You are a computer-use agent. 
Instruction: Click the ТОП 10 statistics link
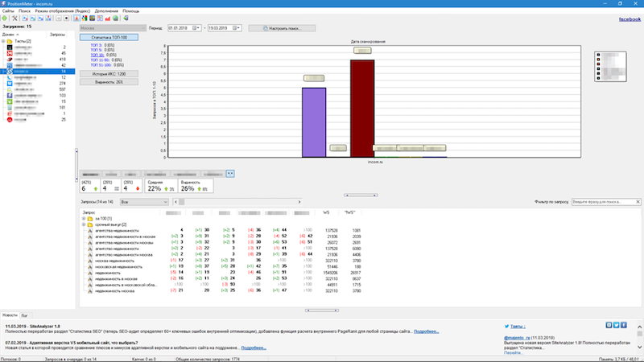point(97,55)
